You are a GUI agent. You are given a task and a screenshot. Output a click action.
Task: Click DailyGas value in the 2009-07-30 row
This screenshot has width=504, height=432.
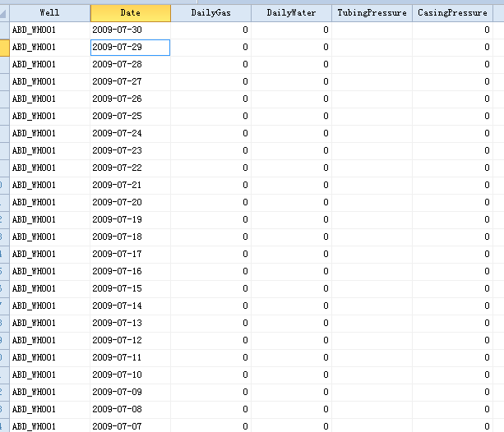tap(210, 30)
